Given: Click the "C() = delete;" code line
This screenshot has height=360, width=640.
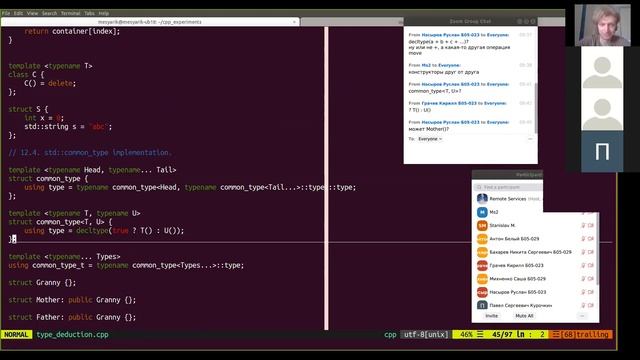Looking at the screenshot, I should [50, 83].
